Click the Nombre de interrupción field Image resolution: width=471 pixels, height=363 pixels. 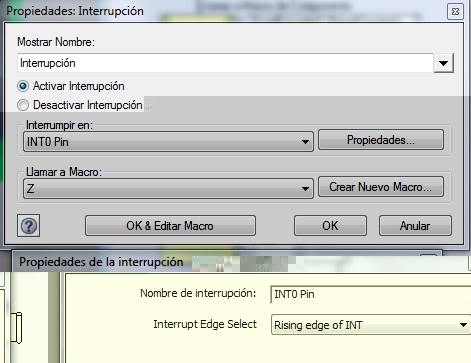371,294
